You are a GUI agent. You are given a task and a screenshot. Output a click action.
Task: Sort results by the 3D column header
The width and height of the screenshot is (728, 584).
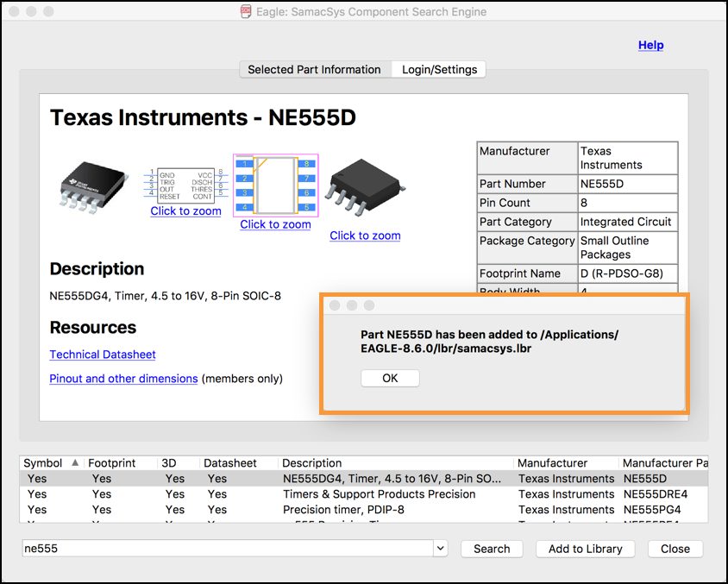[179, 463]
